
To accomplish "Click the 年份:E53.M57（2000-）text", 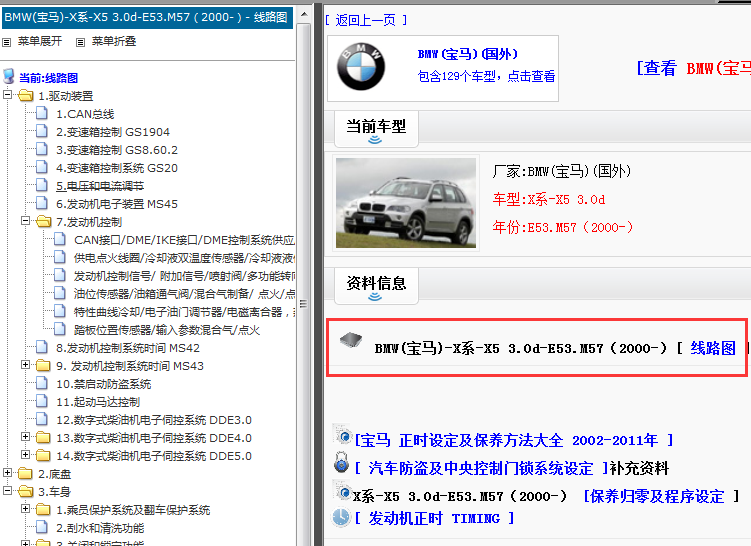I will tap(563, 227).
